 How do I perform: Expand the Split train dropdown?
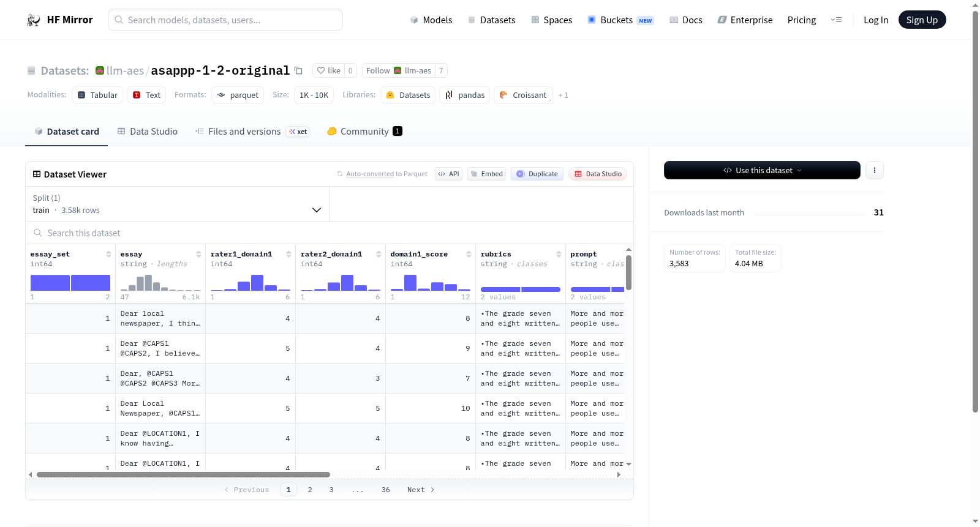tap(178, 204)
